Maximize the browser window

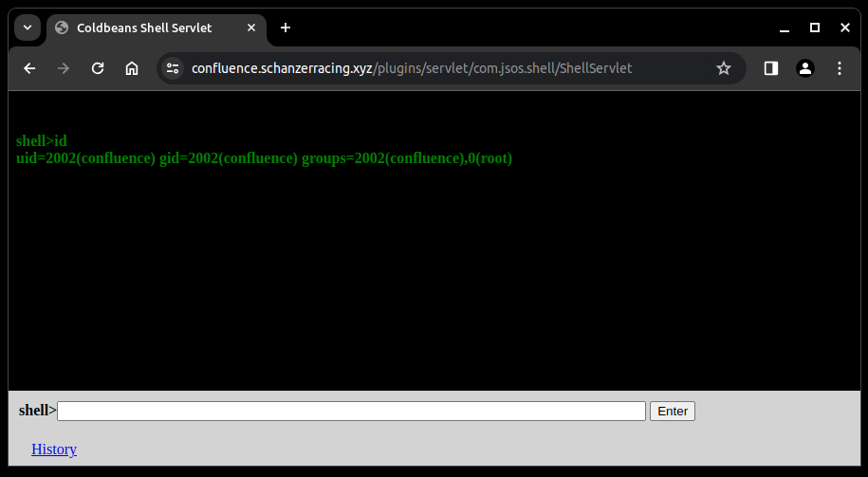[815, 28]
